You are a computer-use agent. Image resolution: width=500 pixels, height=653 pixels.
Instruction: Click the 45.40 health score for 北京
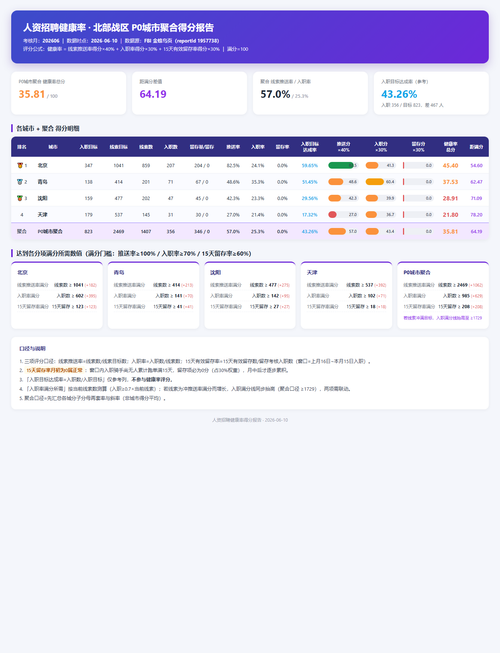tap(450, 165)
